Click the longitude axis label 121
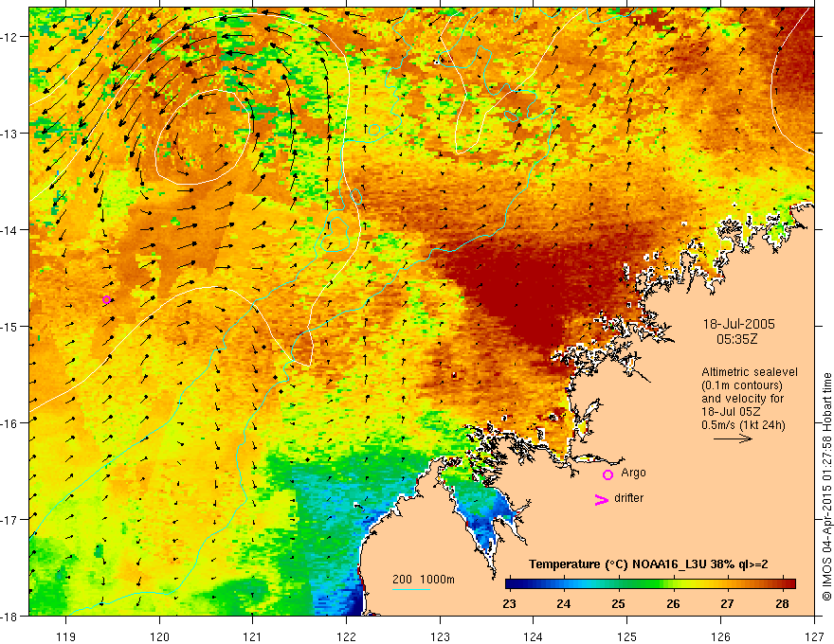The image size is (834, 644). (x=253, y=636)
